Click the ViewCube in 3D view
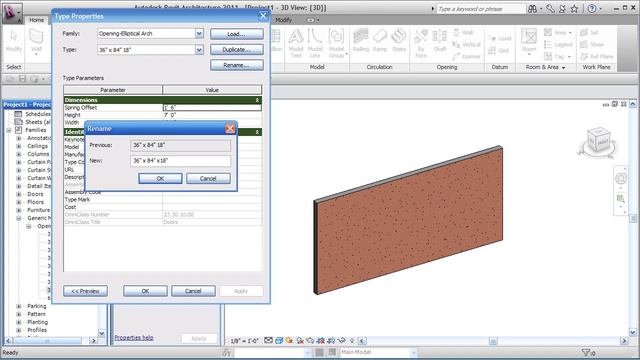The height and width of the screenshot is (360, 640). 598,141
